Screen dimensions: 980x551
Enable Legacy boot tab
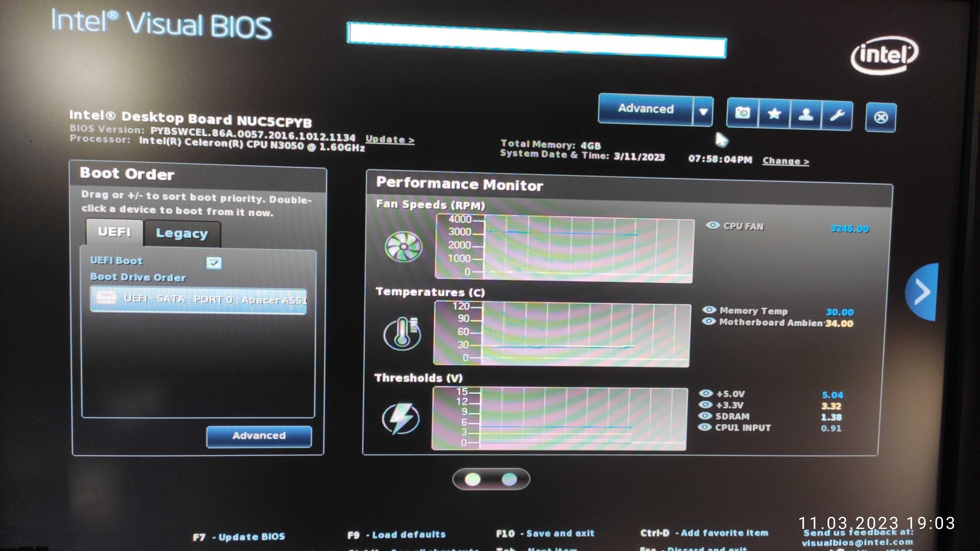coord(182,233)
